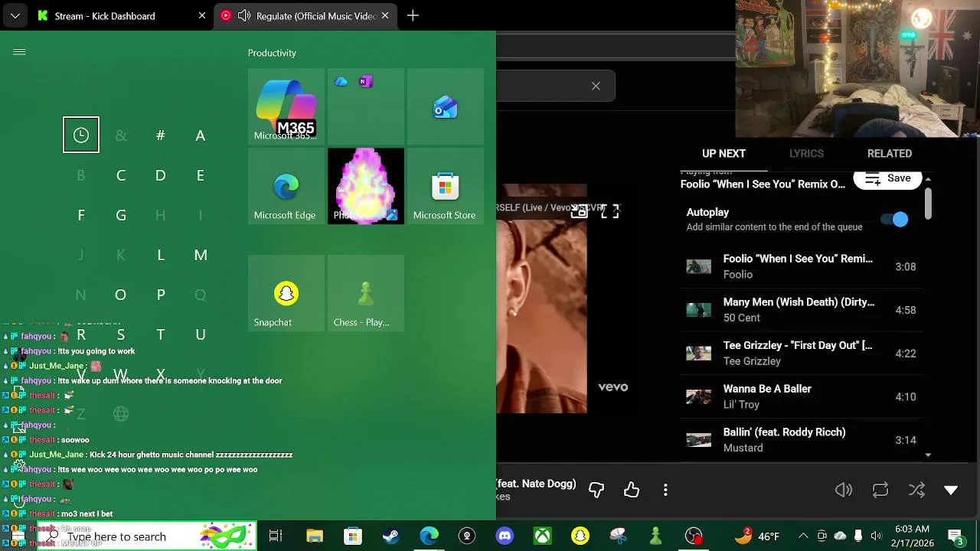Open the tab list dropdown arrow
The width and height of the screenshot is (980, 551).
click(15, 15)
